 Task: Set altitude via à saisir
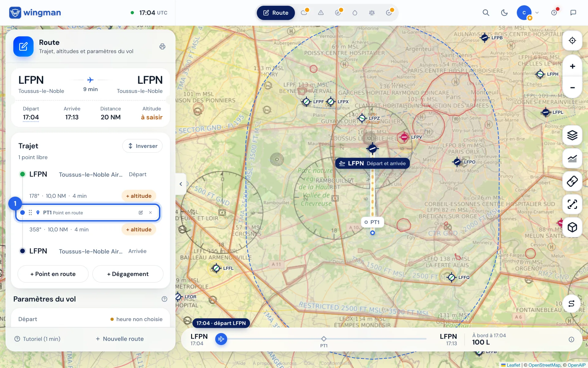152,117
